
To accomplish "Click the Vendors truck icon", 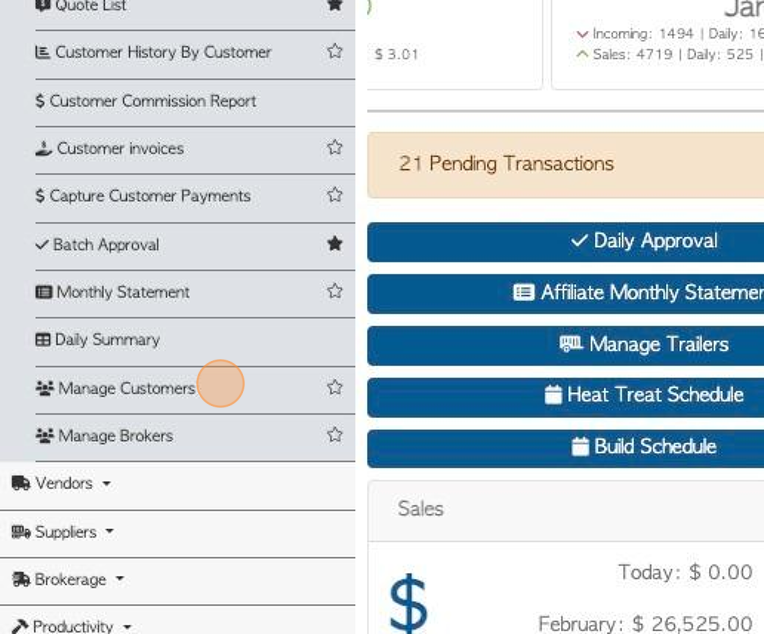I will click(21, 483).
